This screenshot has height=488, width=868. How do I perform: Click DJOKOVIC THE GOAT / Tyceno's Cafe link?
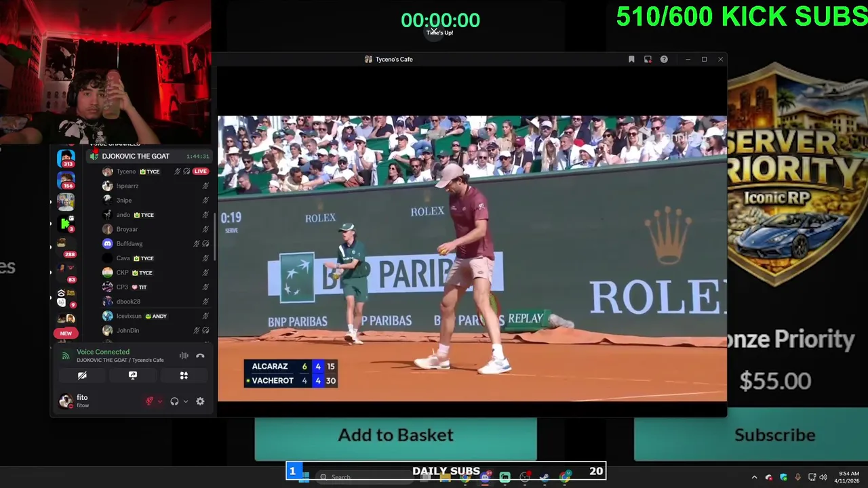pyautogui.click(x=120, y=360)
